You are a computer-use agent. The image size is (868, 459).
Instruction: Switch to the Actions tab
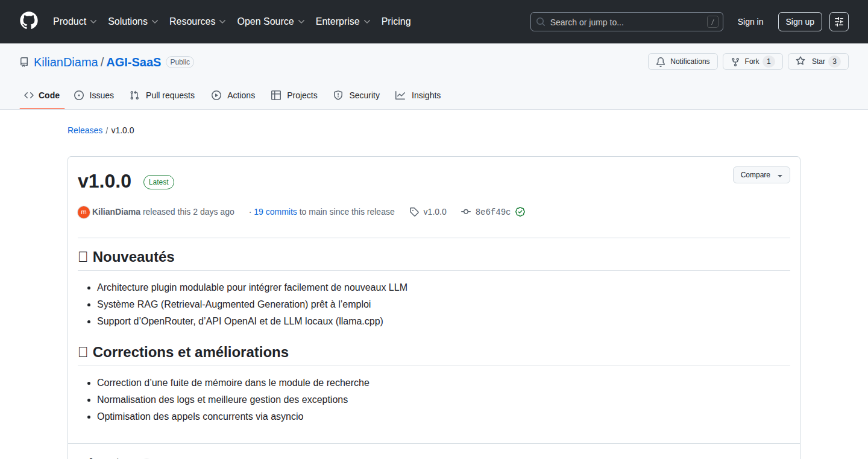233,95
